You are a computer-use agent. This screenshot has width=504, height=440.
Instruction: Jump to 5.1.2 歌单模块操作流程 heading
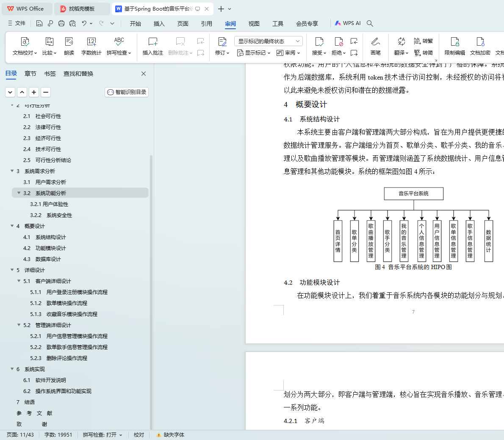pyautogui.click(x=59, y=303)
